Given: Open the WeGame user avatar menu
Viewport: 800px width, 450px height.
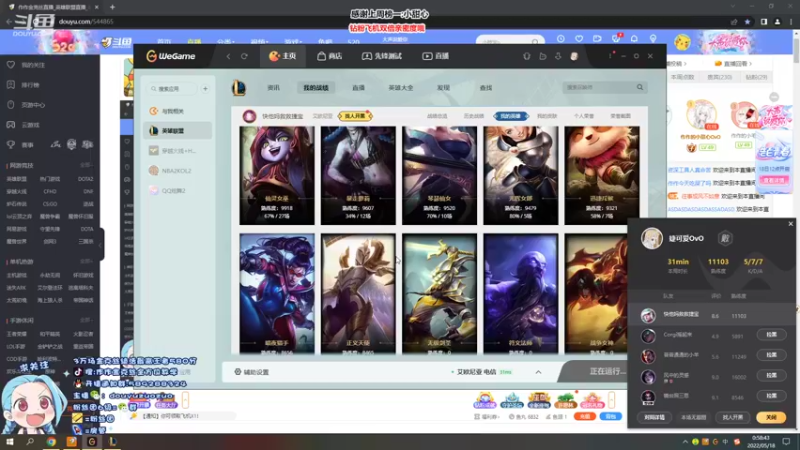Looking at the screenshot, I should 574,56.
